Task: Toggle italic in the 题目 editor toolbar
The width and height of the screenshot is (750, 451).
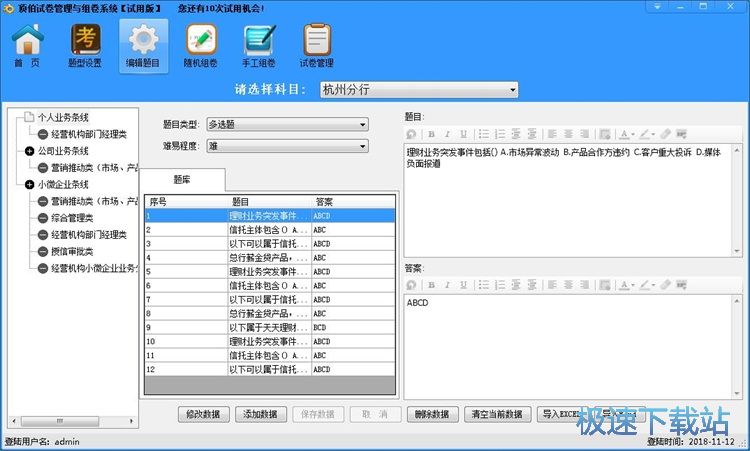Action: tap(447, 134)
